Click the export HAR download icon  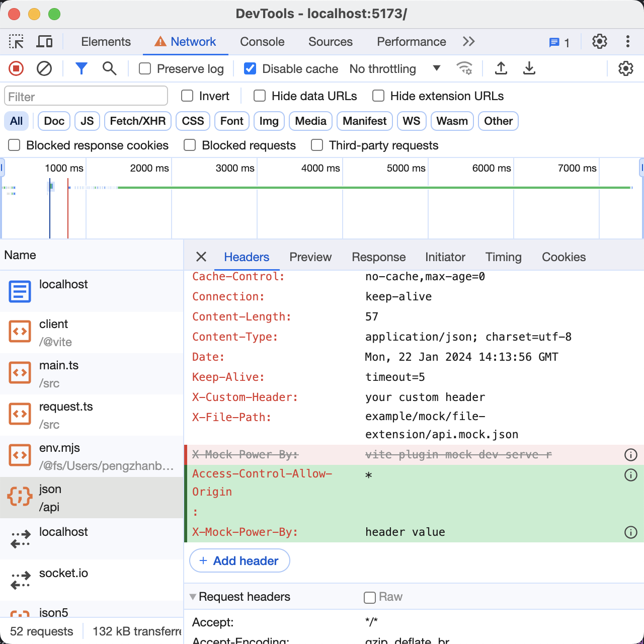(x=529, y=68)
